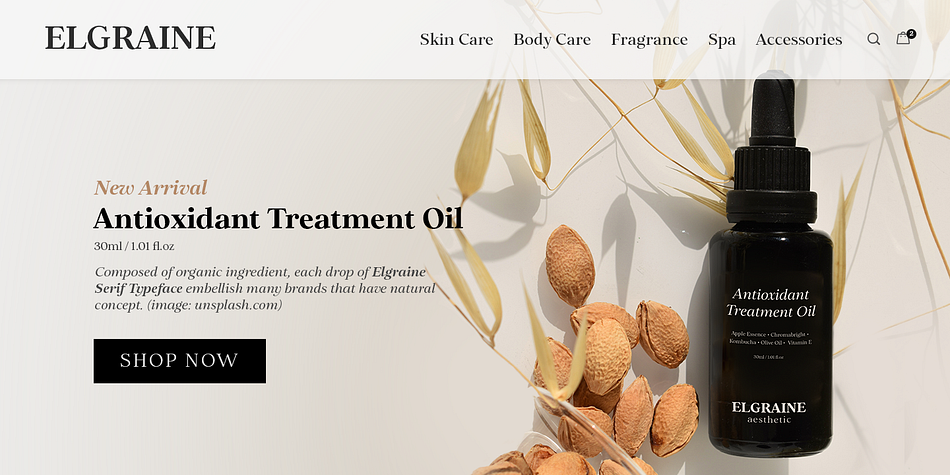Viewport: 950px width, 475px height.
Task: Click the unsplash.com image credit text
Action: [237, 305]
